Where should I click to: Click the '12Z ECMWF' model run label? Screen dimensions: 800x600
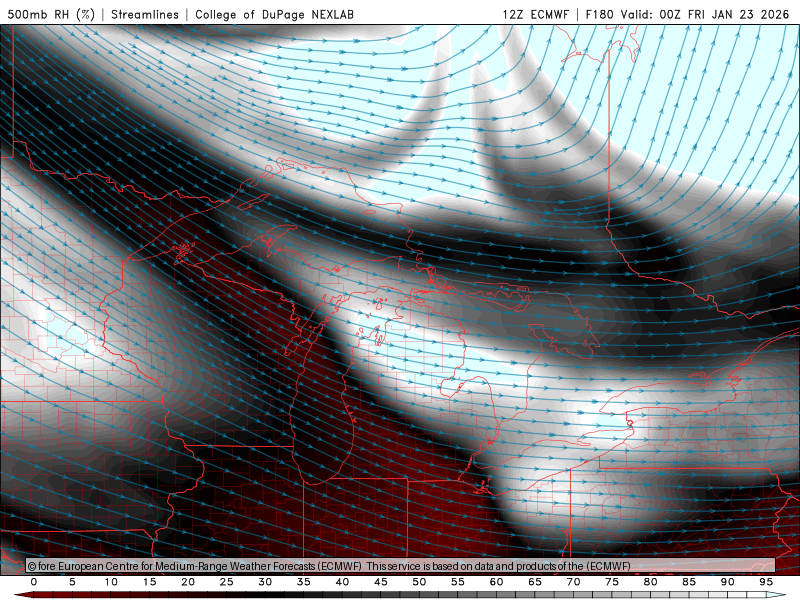(535, 14)
